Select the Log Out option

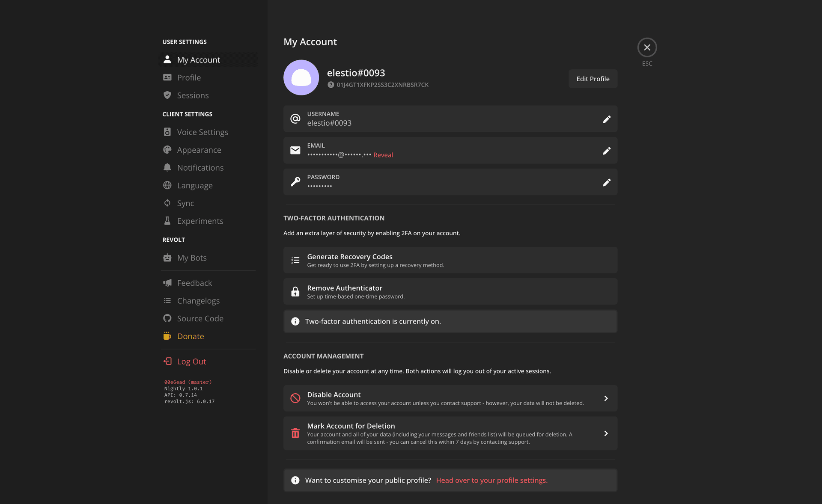tap(191, 361)
